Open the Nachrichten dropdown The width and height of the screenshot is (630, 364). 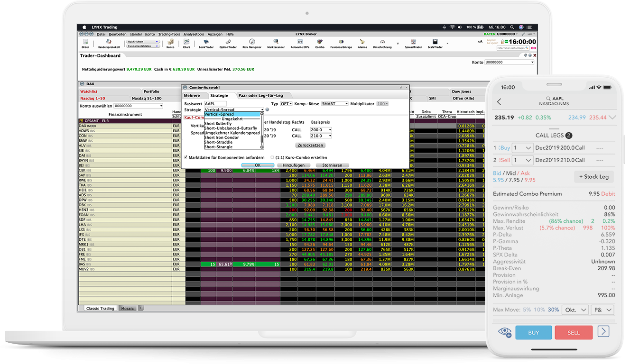coord(142,42)
